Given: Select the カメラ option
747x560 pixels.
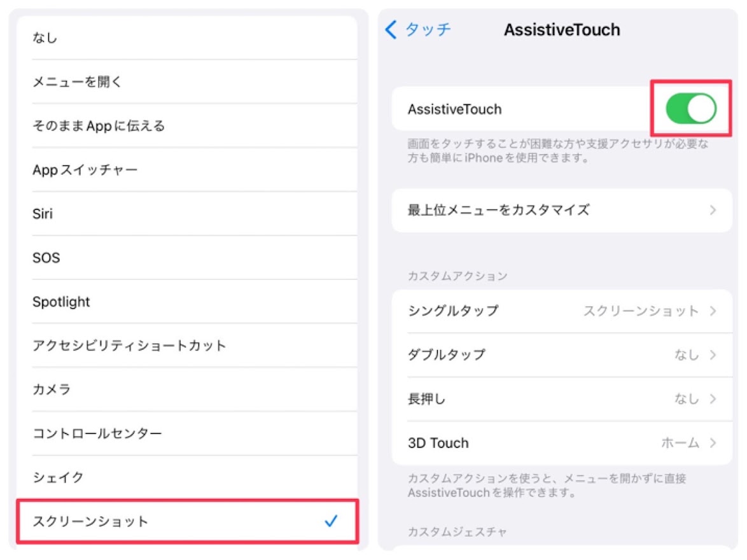Looking at the screenshot, I should click(x=187, y=389).
